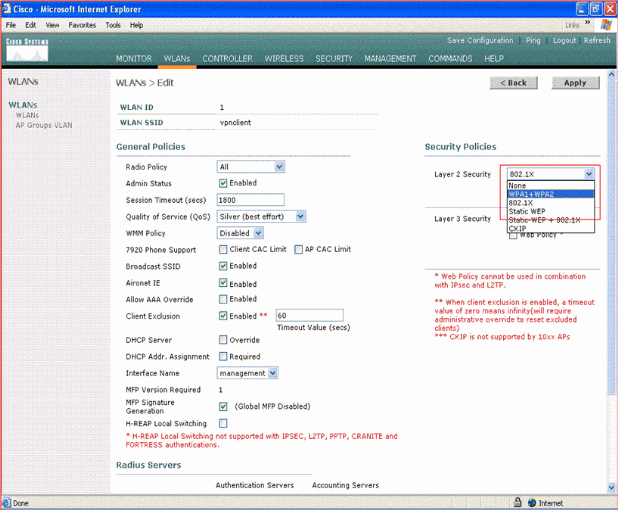Choose the 802.1X option in the Layer 2 Security list

(551, 203)
